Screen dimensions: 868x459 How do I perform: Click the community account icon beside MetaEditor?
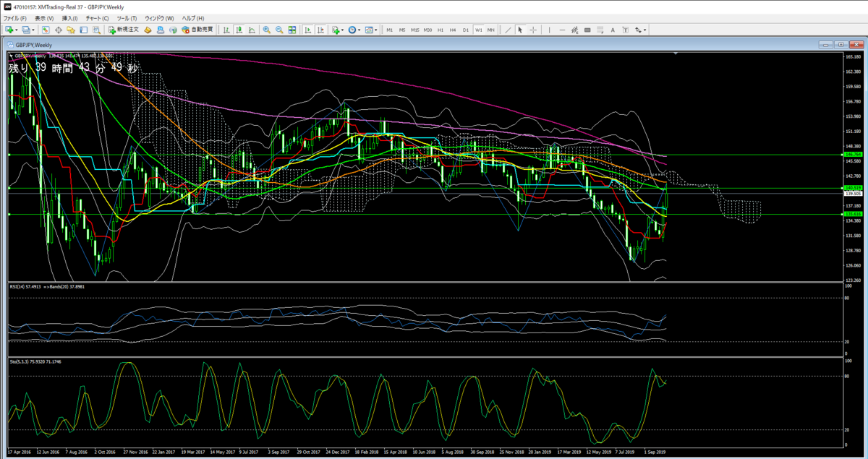pyautogui.click(x=161, y=30)
